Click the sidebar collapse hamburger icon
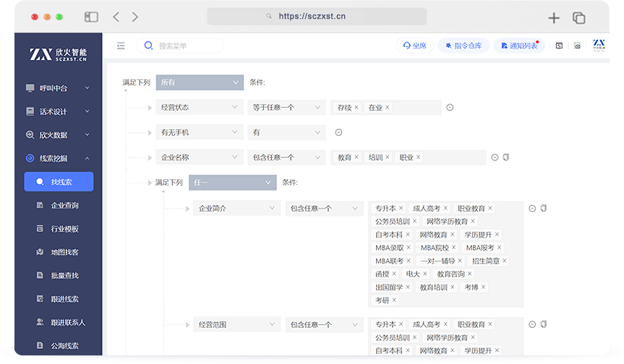 point(121,45)
